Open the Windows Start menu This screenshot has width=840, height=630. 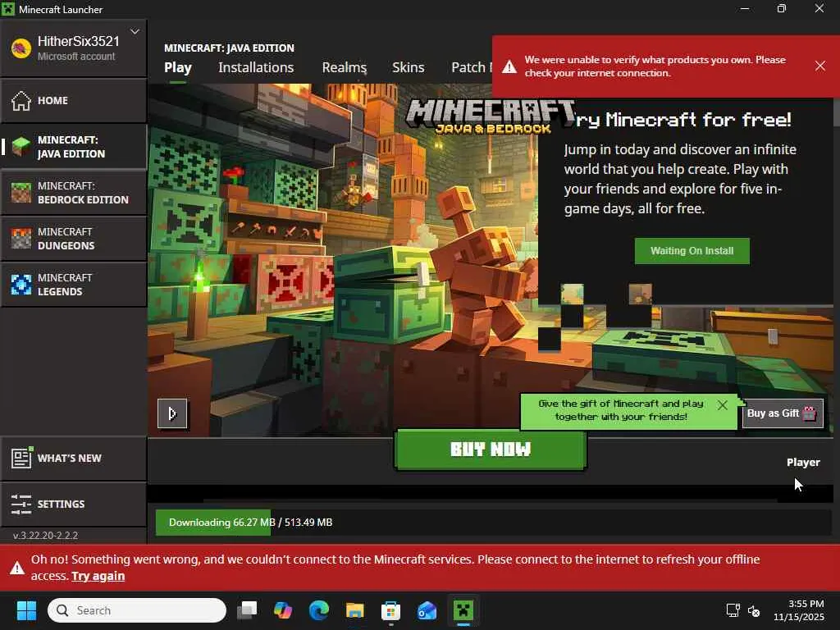pos(26,610)
